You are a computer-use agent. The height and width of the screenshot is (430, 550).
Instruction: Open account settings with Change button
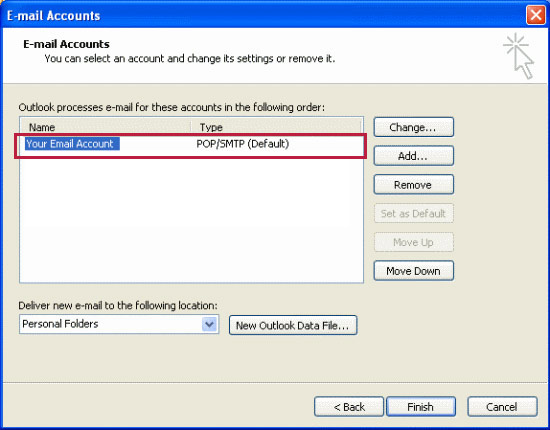[414, 127]
